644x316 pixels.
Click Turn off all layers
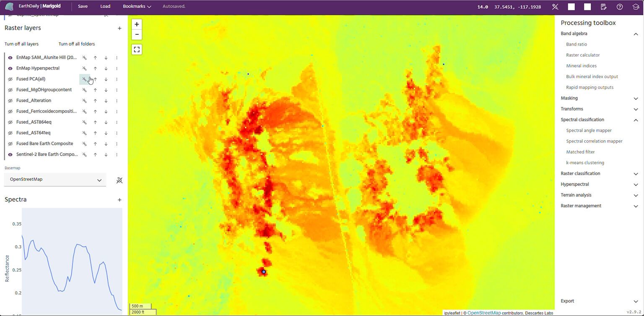21,44
